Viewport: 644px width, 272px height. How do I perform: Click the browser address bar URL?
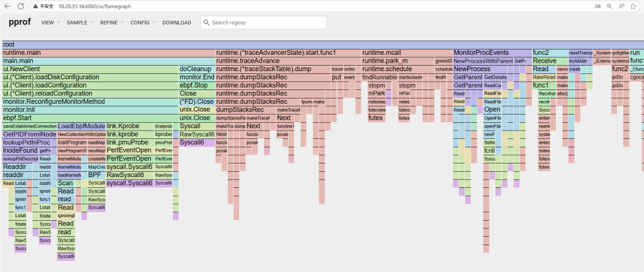[95, 5]
